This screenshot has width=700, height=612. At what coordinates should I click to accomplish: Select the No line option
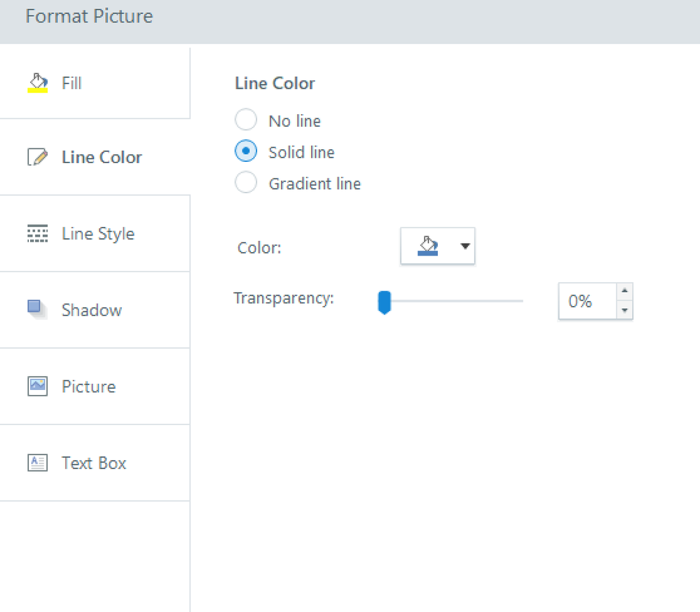[x=246, y=120]
